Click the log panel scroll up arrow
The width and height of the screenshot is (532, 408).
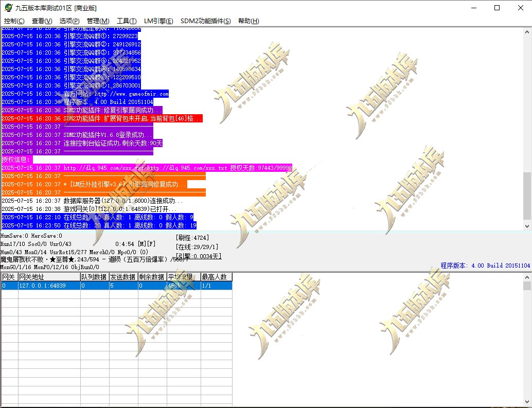click(x=527, y=32)
